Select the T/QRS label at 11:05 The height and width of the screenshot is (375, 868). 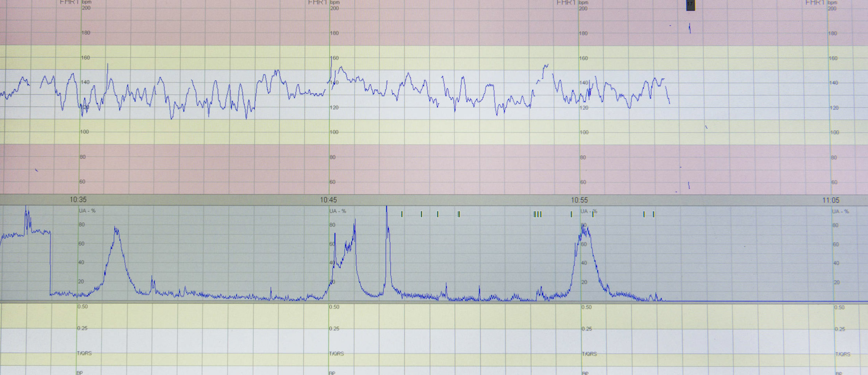[x=842, y=354]
